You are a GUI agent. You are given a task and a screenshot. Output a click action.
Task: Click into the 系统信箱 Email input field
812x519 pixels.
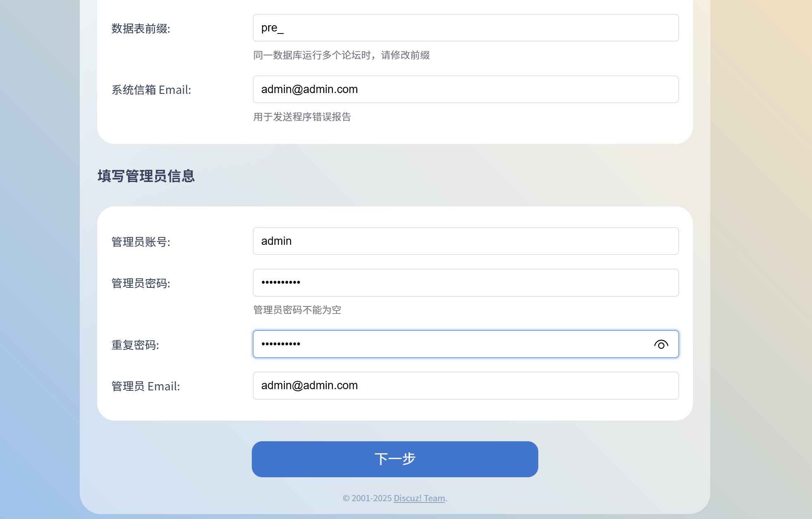tap(466, 89)
